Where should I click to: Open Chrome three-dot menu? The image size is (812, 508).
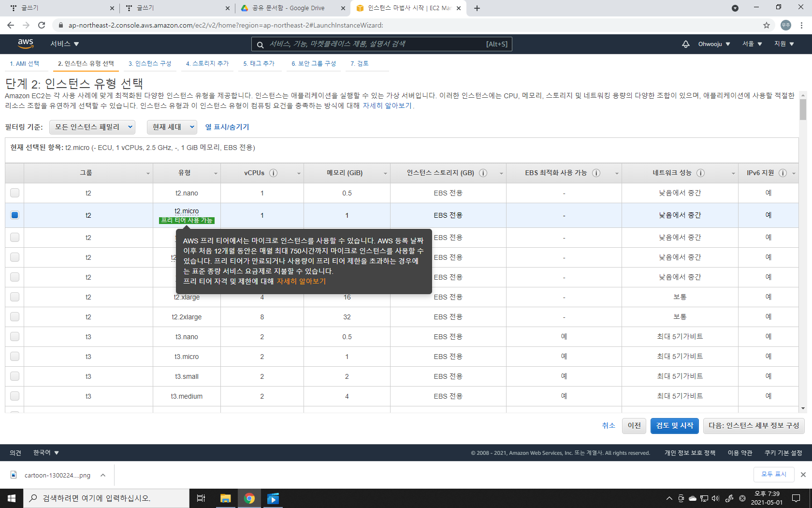pos(802,25)
